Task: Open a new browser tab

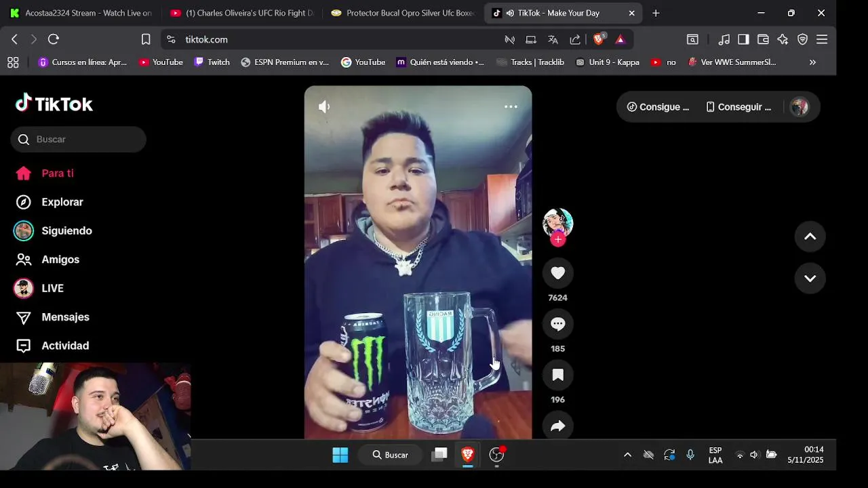Action: (x=656, y=13)
